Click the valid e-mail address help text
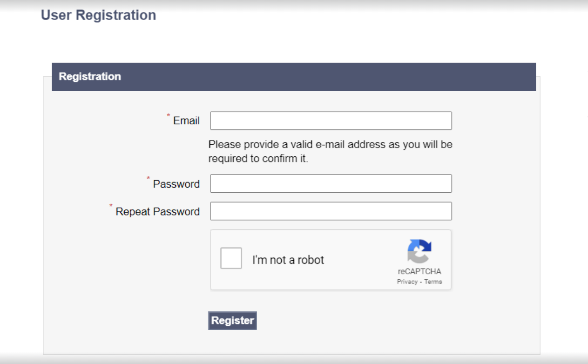The width and height of the screenshot is (588, 364). [x=330, y=151]
